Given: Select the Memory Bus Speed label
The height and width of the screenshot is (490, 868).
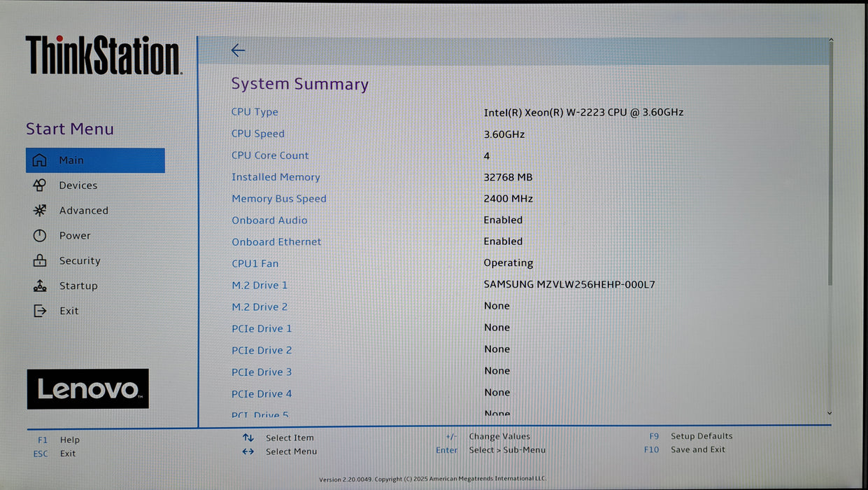Looking at the screenshot, I should click(x=279, y=199).
